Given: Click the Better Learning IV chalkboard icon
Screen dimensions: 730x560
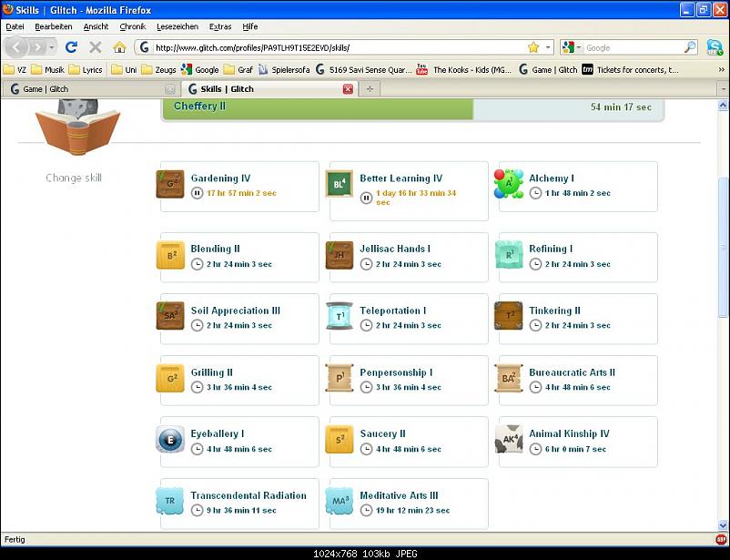Looking at the screenshot, I should tap(340, 184).
